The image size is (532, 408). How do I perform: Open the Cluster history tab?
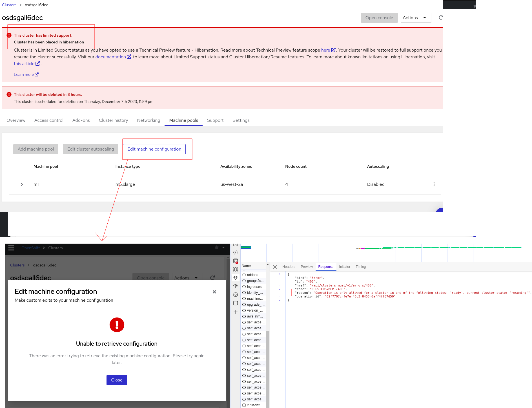tap(113, 120)
